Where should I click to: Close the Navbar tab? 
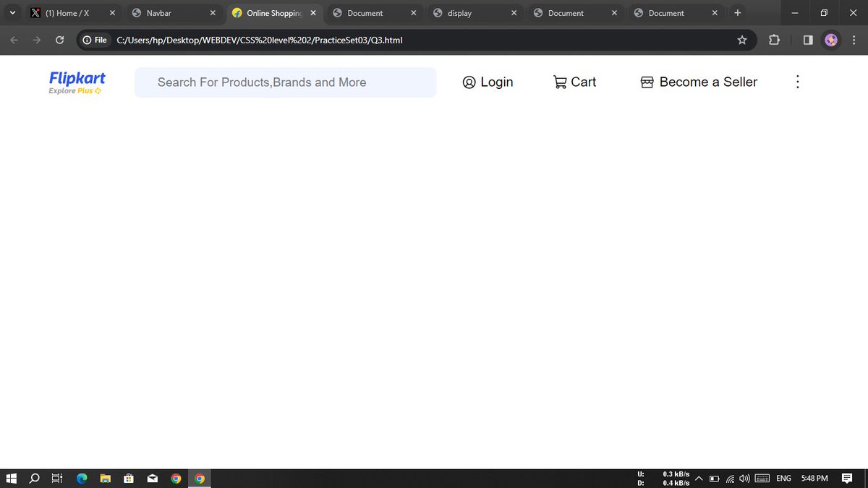pyautogui.click(x=213, y=13)
